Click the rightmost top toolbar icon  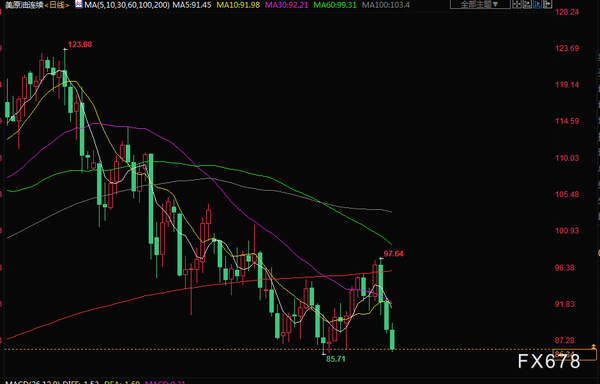pos(547,4)
